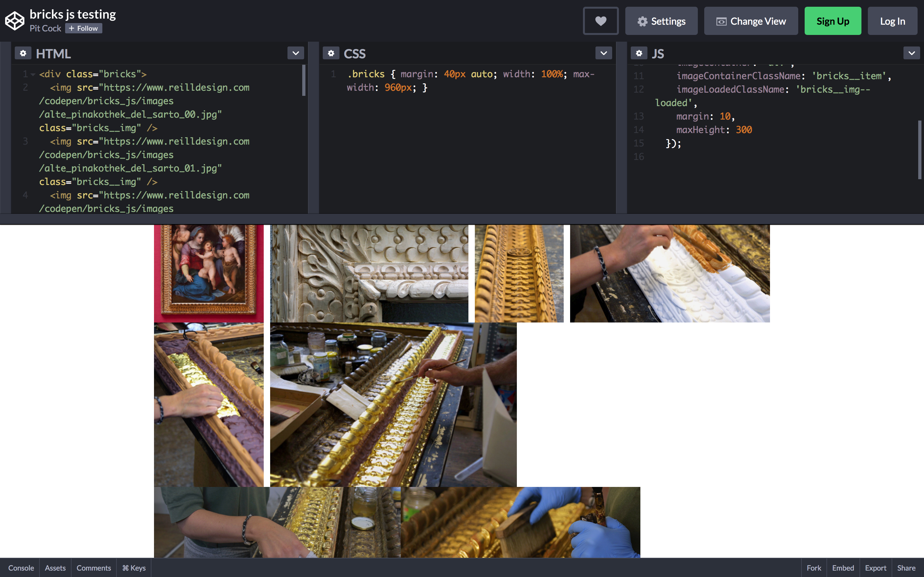924x577 pixels.
Task: Click the heart icon to love this pen
Action: (x=600, y=21)
